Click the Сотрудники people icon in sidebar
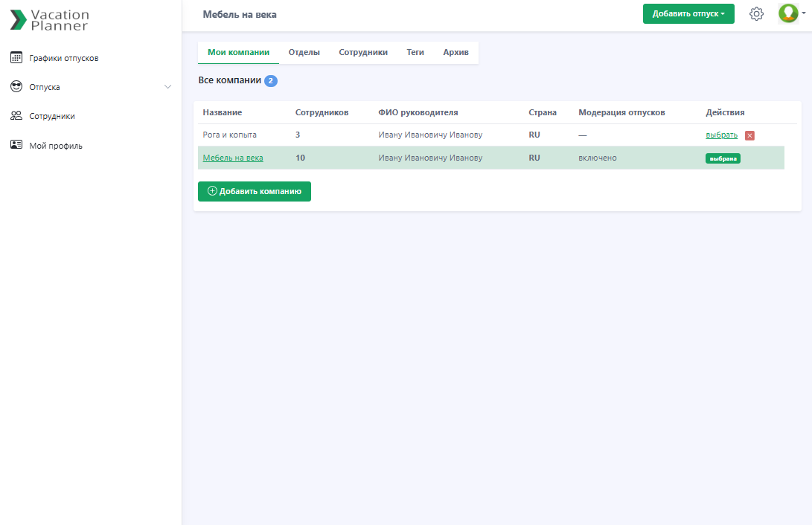 pyautogui.click(x=16, y=116)
